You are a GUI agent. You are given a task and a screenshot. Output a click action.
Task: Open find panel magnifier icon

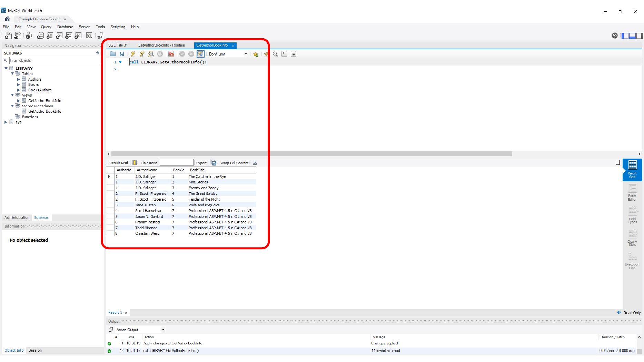[x=275, y=54]
